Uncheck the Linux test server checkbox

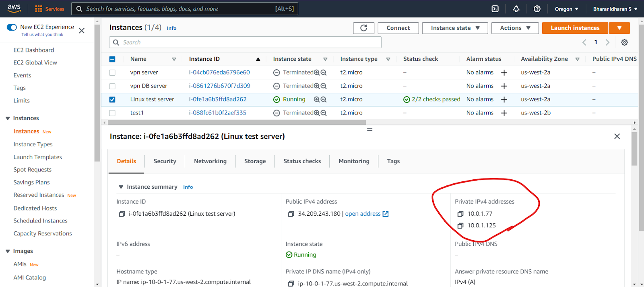tap(112, 100)
